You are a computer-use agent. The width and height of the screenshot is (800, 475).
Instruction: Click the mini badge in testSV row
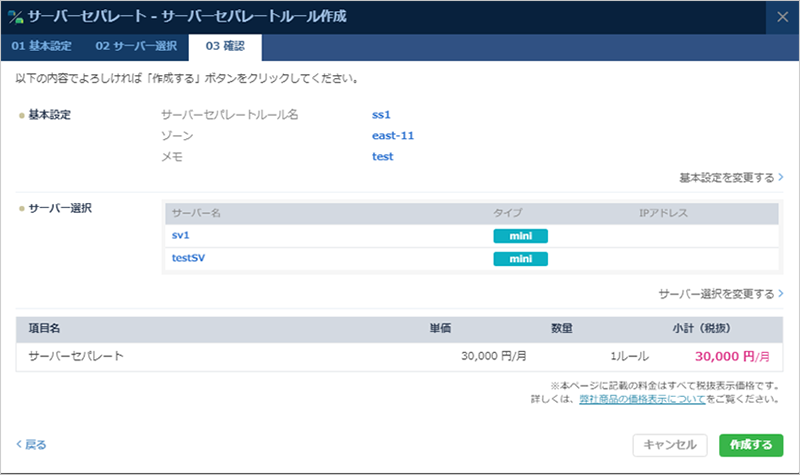coord(520,259)
